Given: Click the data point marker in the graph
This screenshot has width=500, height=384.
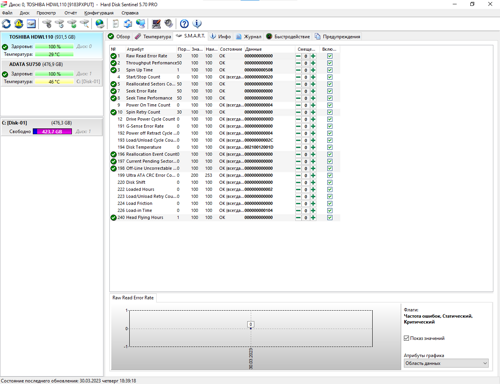Looking at the screenshot, I should (251, 328).
